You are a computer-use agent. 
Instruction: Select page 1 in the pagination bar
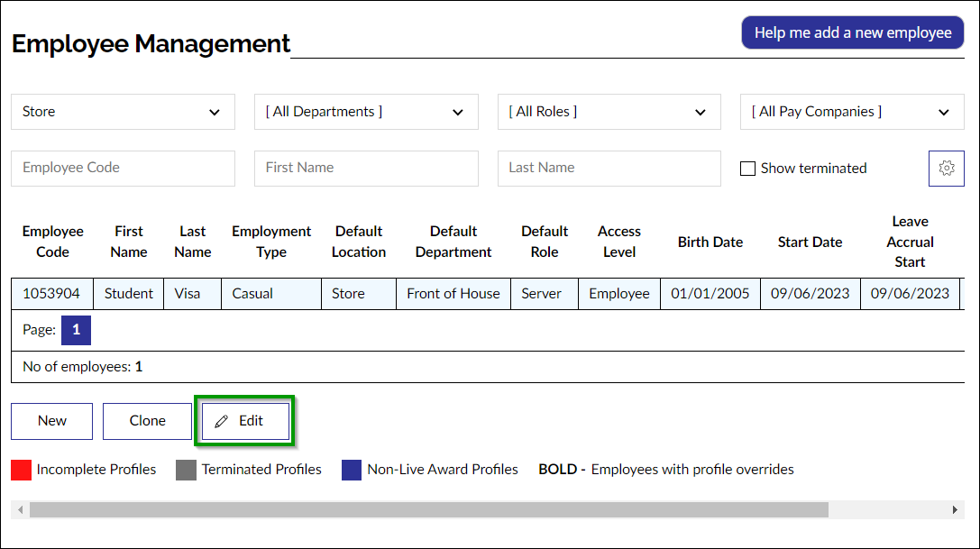76,330
